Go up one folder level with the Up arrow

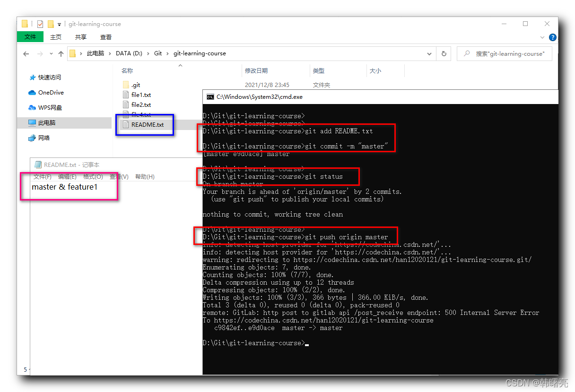(61, 54)
